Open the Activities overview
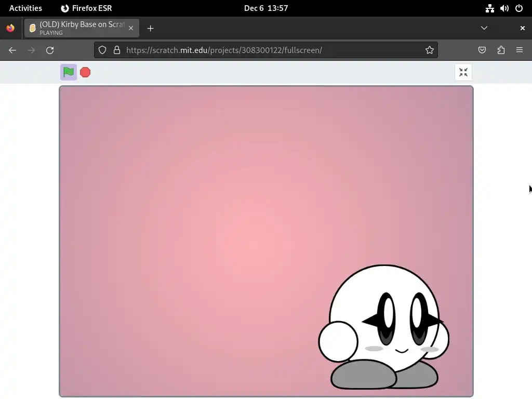532x399 pixels. tap(25, 8)
